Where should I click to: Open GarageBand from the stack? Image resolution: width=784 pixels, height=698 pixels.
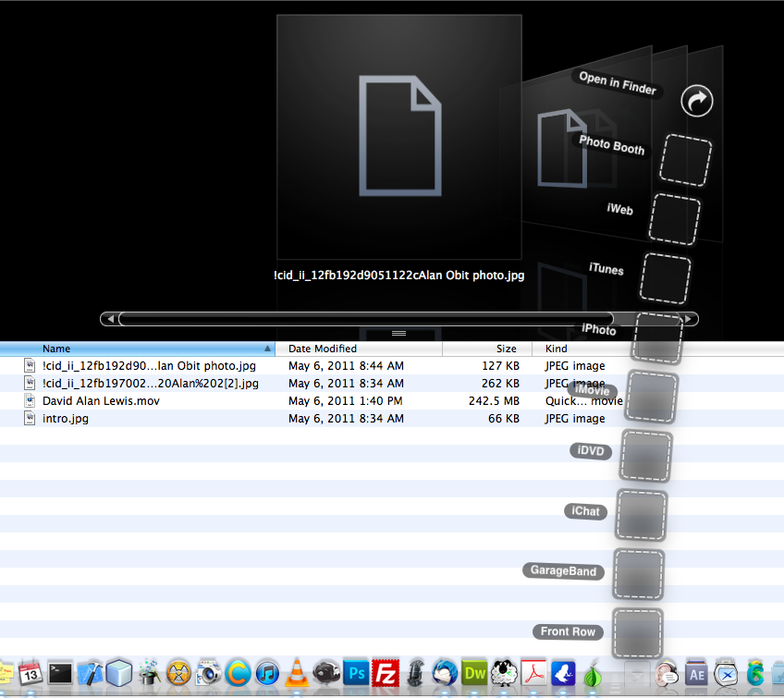pos(639,574)
